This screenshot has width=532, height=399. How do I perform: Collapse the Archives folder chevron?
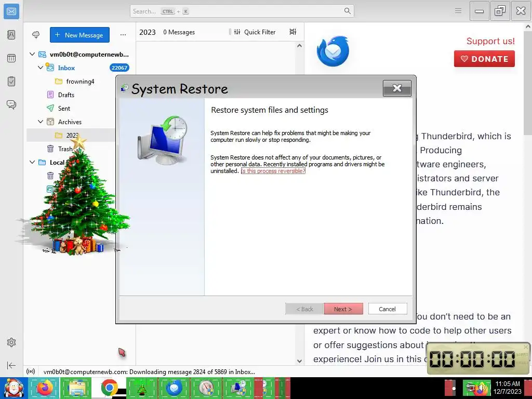(41, 122)
